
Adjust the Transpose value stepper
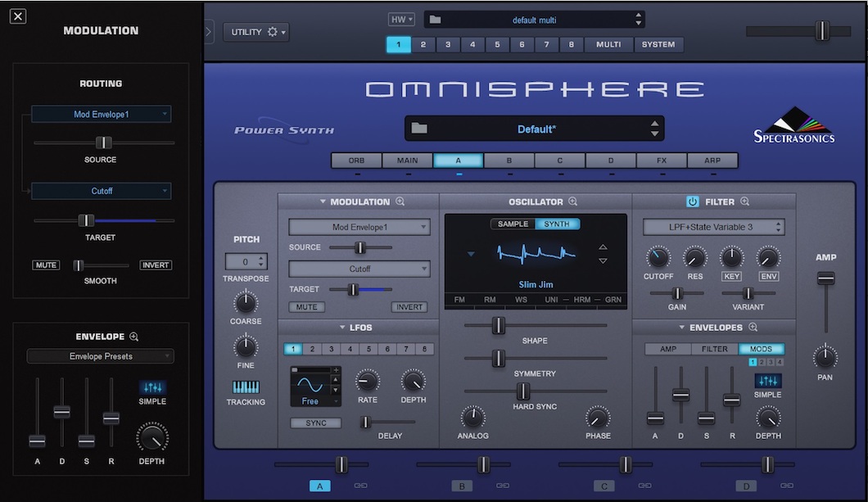261,261
